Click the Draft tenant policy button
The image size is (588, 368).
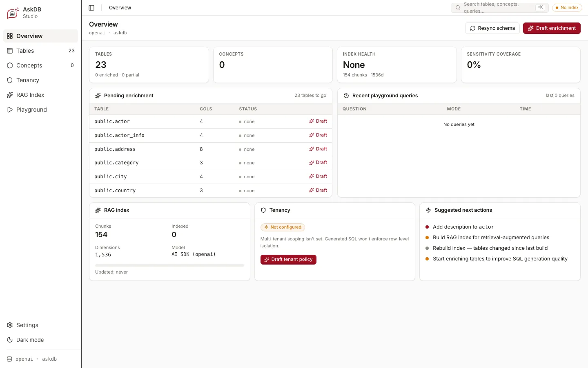click(288, 260)
